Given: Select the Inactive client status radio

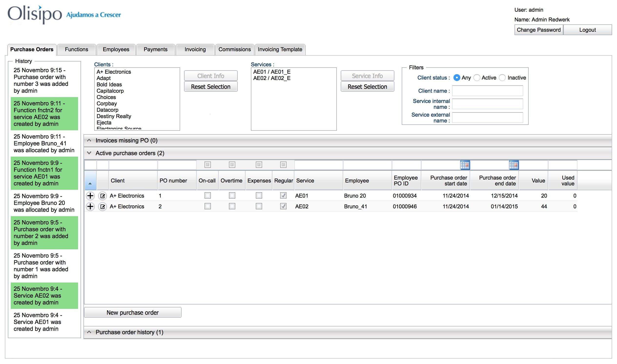Looking at the screenshot, I should pyautogui.click(x=502, y=78).
